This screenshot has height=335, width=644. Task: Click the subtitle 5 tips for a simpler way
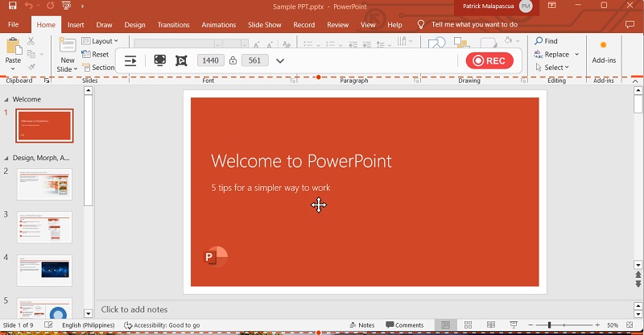tap(270, 188)
